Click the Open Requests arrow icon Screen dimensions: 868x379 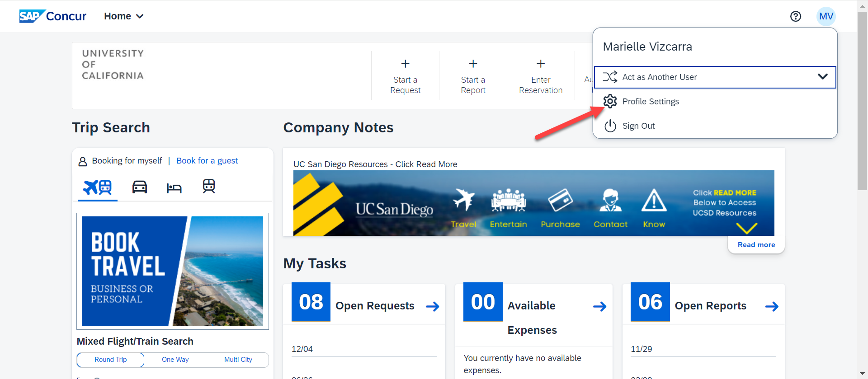click(x=433, y=307)
